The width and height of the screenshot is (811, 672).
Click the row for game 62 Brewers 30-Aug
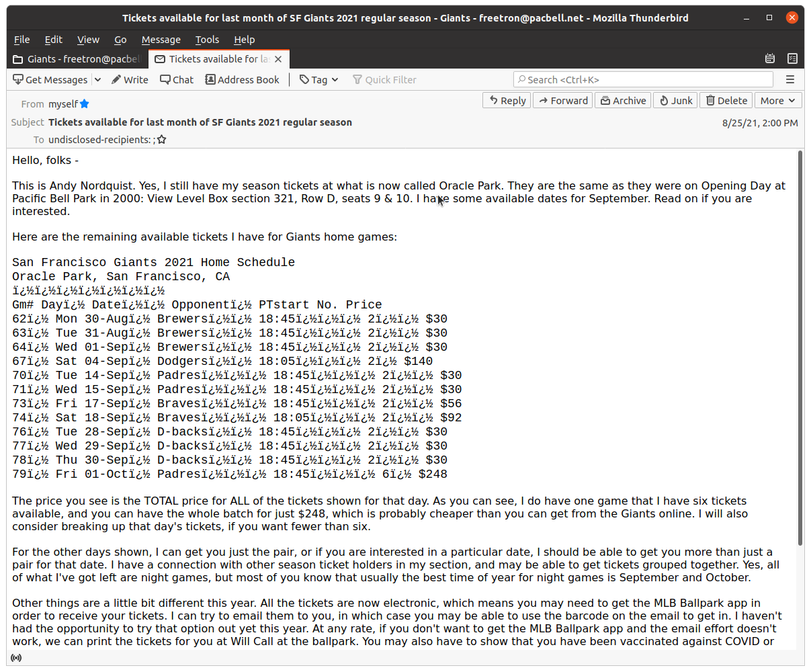pos(230,319)
